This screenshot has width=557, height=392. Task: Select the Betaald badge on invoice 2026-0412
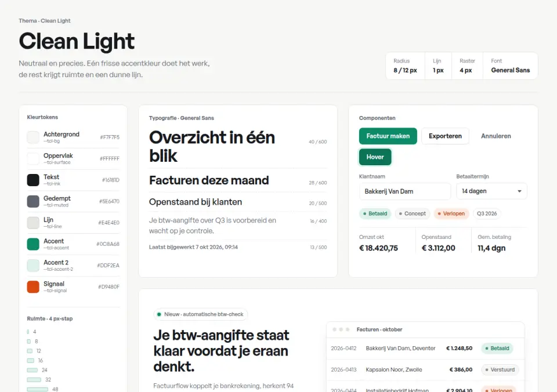(x=497, y=349)
